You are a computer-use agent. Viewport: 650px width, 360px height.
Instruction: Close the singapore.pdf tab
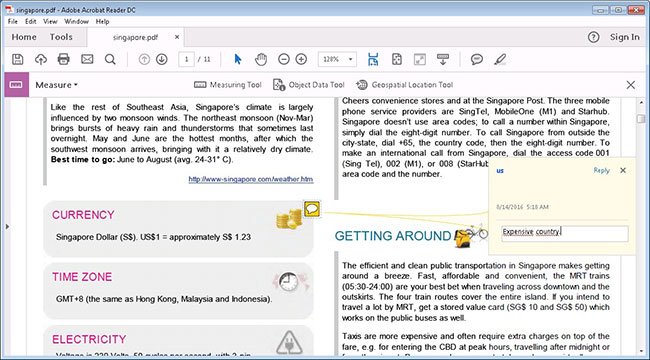click(x=177, y=37)
